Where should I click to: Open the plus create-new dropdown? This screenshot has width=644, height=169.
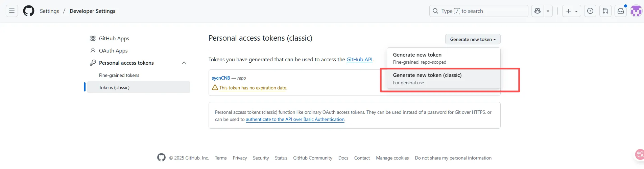click(572, 11)
